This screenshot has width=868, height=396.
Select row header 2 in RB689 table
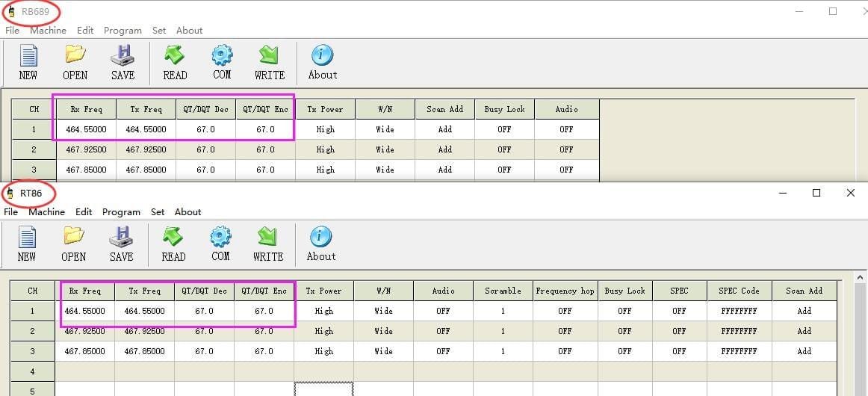tap(34, 149)
